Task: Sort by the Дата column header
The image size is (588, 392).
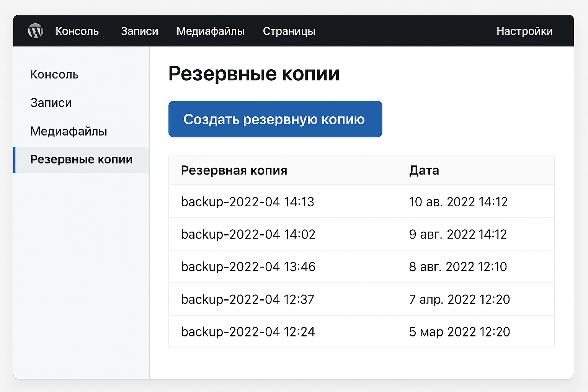Action: (x=424, y=170)
